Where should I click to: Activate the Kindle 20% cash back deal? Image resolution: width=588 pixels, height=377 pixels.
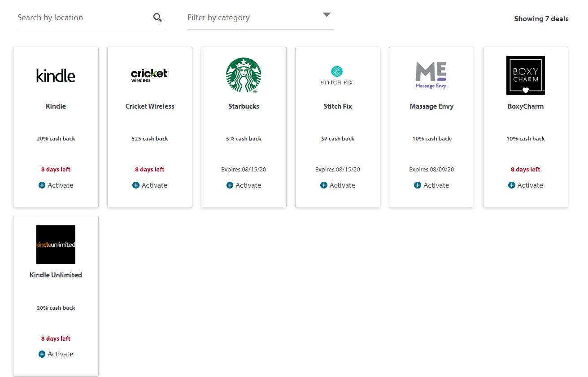click(56, 185)
